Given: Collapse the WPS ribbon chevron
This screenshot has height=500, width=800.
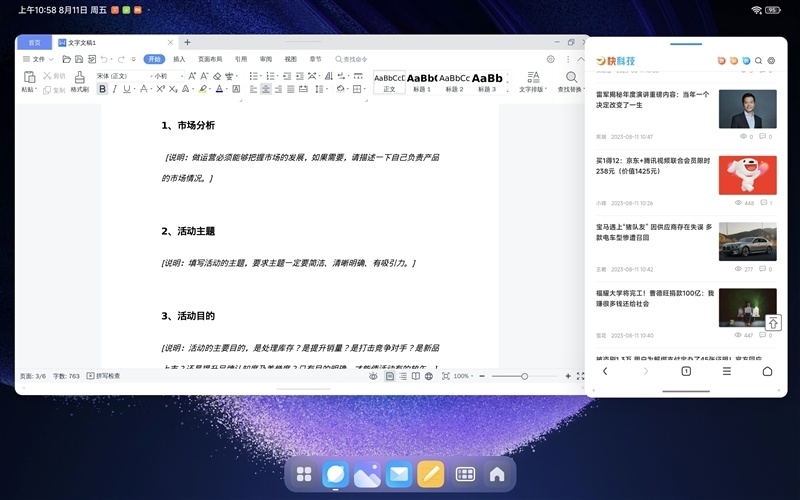Looking at the screenshot, I should [581, 59].
